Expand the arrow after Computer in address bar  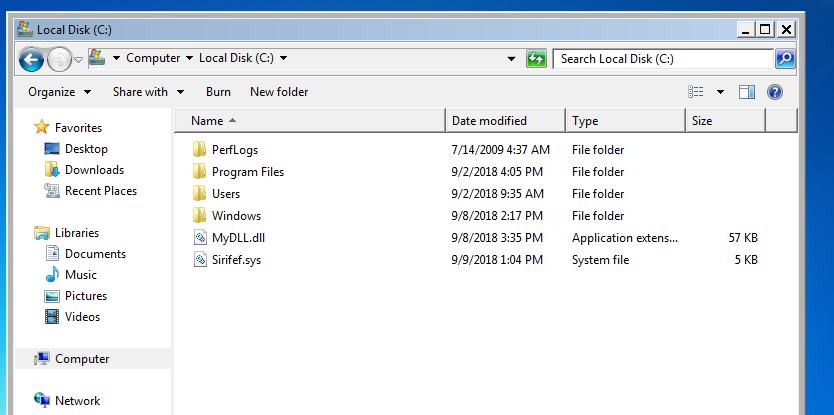click(189, 59)
